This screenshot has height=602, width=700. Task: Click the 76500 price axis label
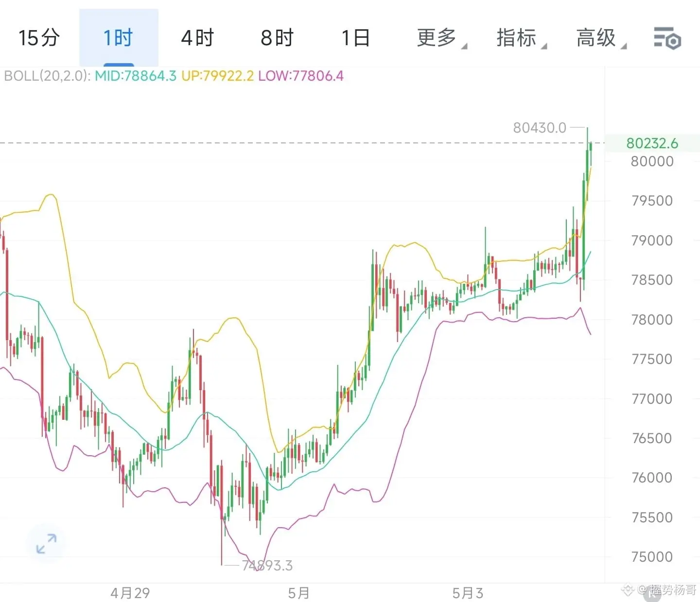pos(652,438)
